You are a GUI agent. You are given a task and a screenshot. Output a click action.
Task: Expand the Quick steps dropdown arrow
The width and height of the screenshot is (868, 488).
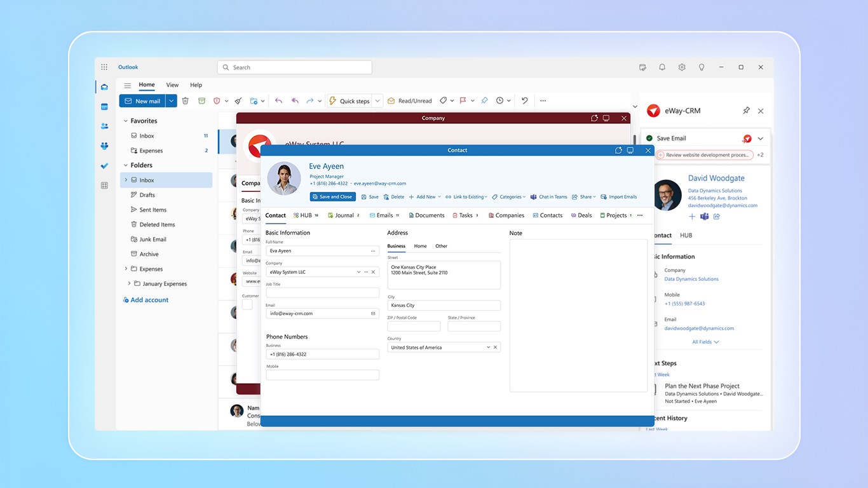point(377,100)
